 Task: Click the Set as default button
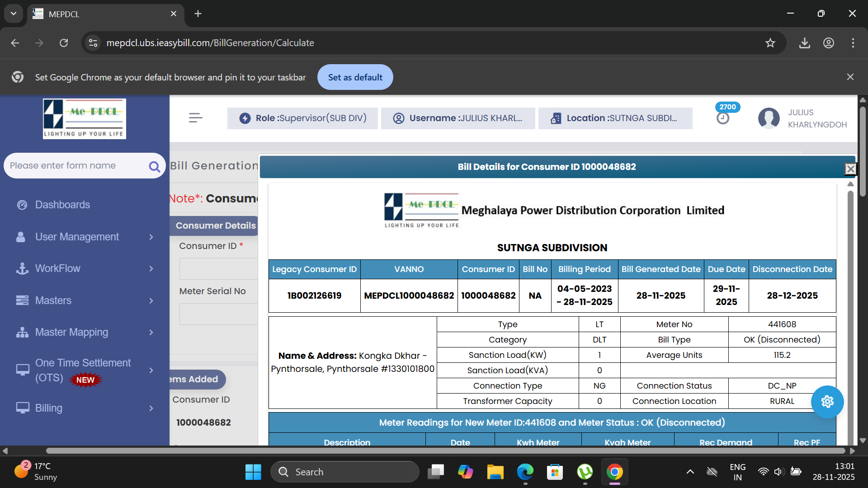click(x=355, y=77)
